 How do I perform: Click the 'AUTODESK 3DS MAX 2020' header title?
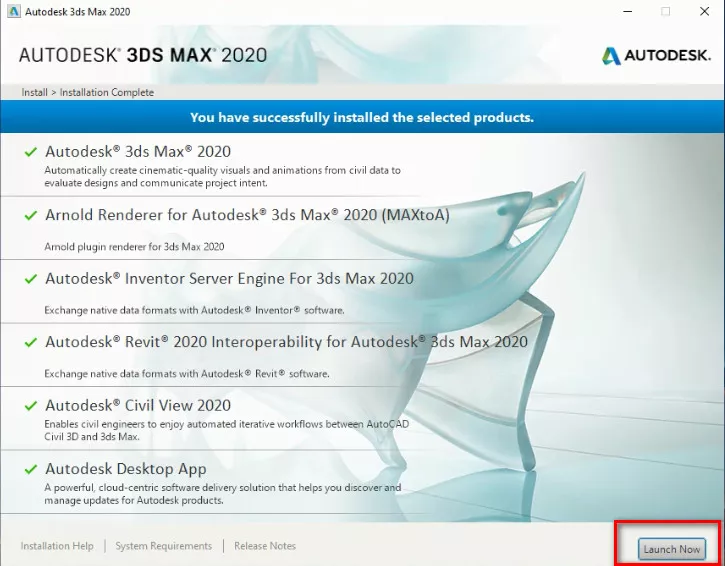[143, 55]
